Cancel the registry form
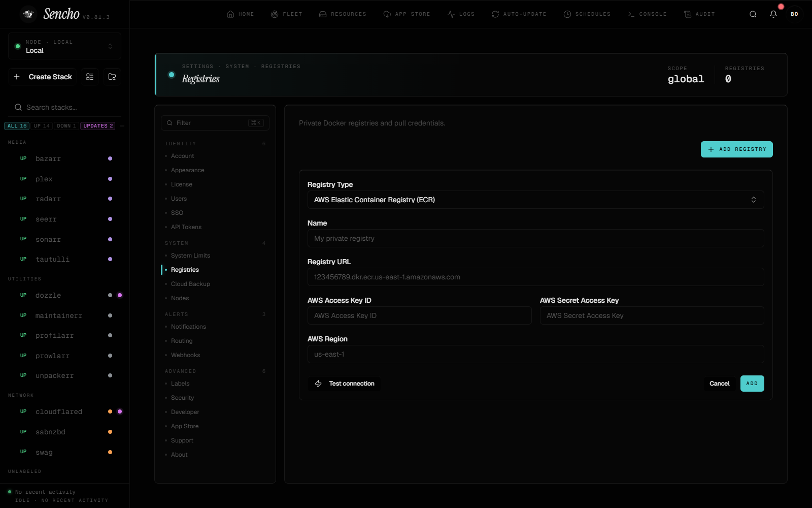812x508 pixels. [719, 384]
